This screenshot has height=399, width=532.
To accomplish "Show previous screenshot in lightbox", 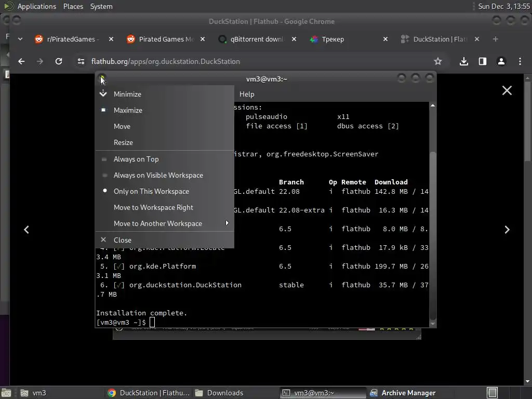I will coord(26,230).
